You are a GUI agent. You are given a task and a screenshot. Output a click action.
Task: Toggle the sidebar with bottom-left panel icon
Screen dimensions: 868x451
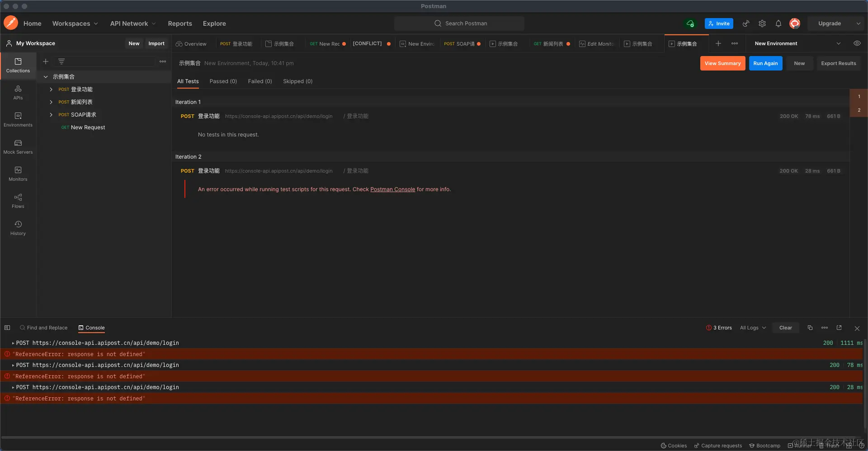[x=7, y=328]
